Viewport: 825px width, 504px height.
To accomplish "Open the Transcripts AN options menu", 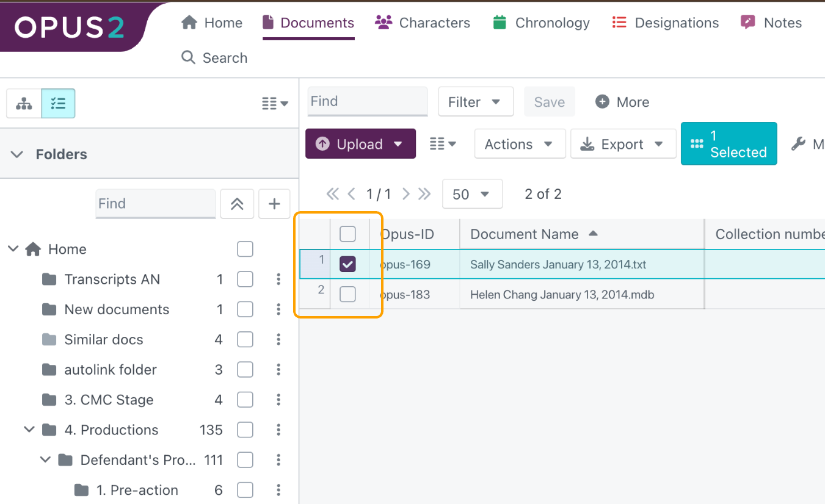I will (x=278, y=279).
